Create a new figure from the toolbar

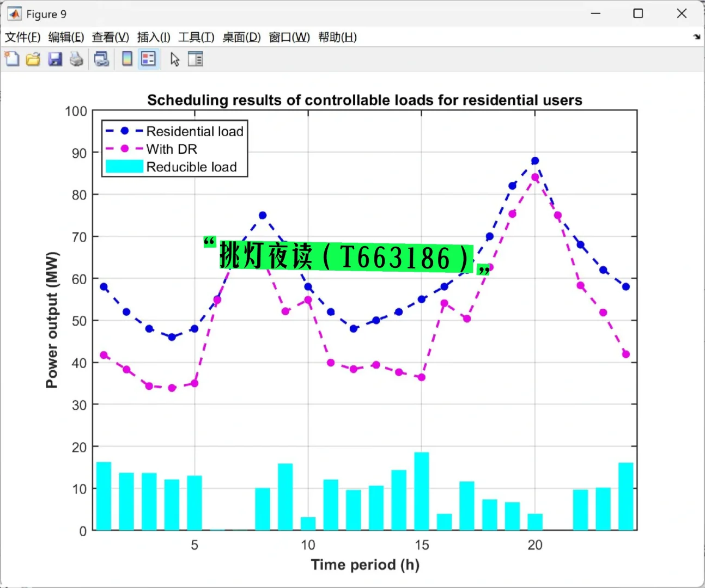tap(12, 59)
